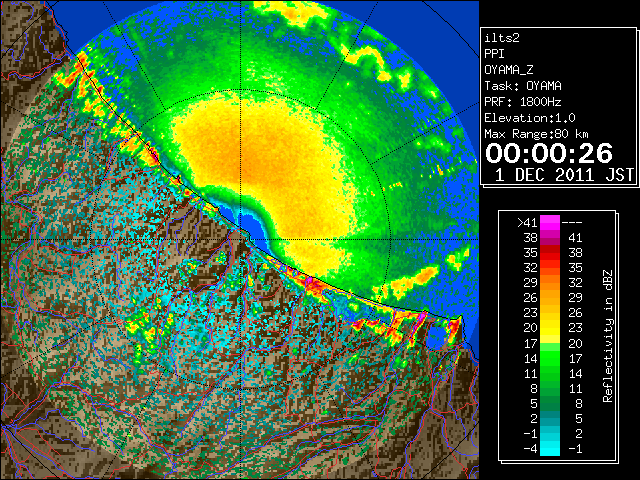Click the "00:00:26" timestamp

tap(549, 154)
